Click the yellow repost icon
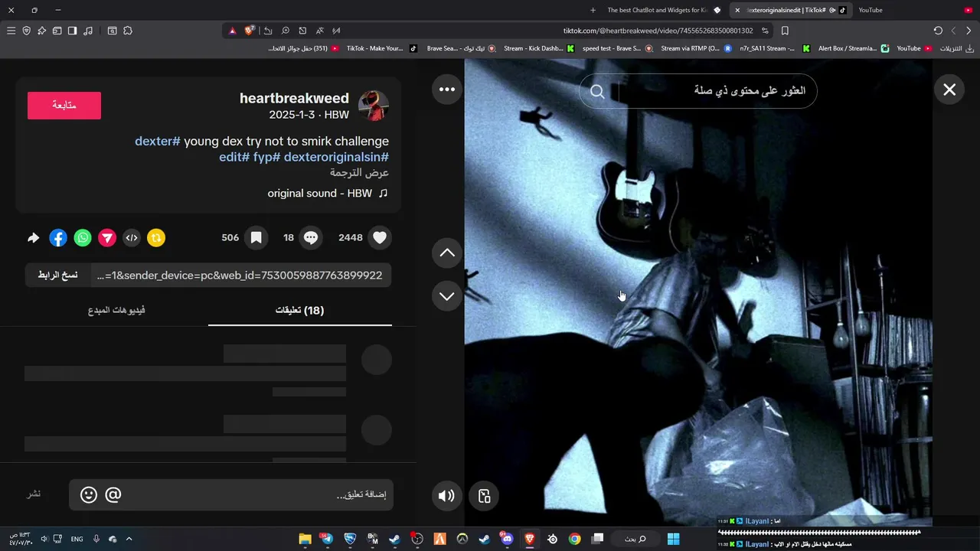 pyautogui.click(x=156, y=238)
